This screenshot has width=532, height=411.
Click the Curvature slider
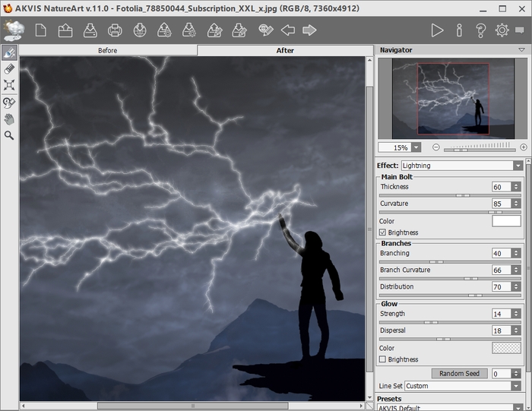point(450,212)
